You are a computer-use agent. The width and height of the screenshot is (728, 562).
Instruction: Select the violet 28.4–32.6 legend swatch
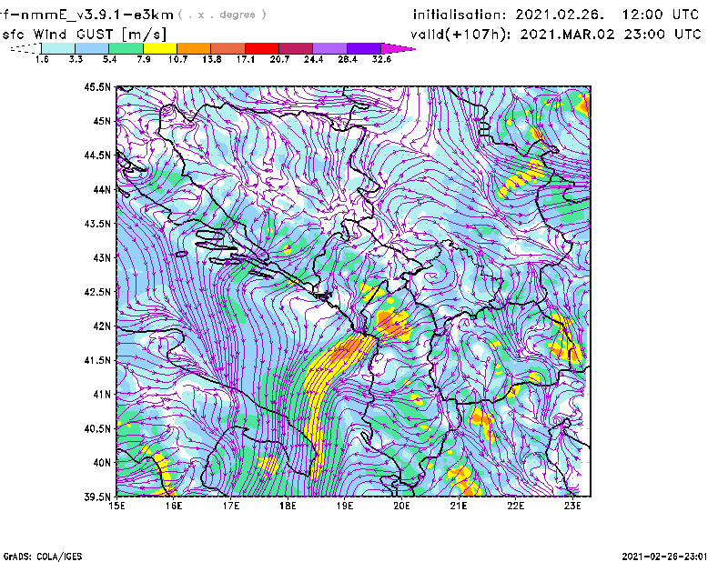pos(364,48)
